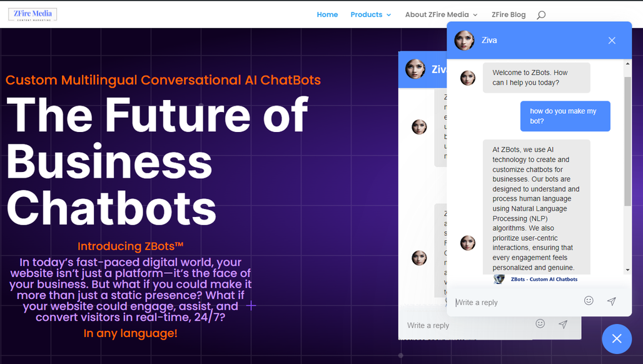This screenshot has height=364, width=643.
Task: Click the 'Introducing ZBots™' heading
Action: [x=130, y=246]
